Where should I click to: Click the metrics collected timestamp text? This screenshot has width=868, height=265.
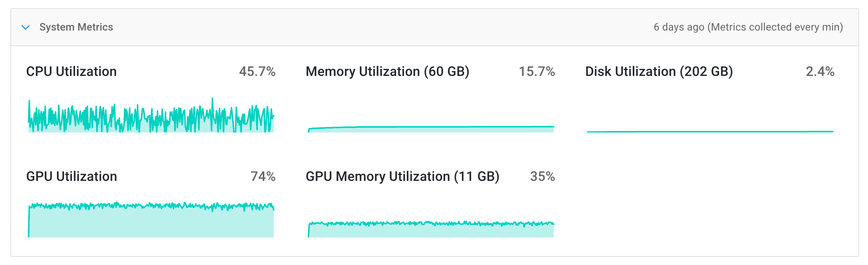pos(748,27)
